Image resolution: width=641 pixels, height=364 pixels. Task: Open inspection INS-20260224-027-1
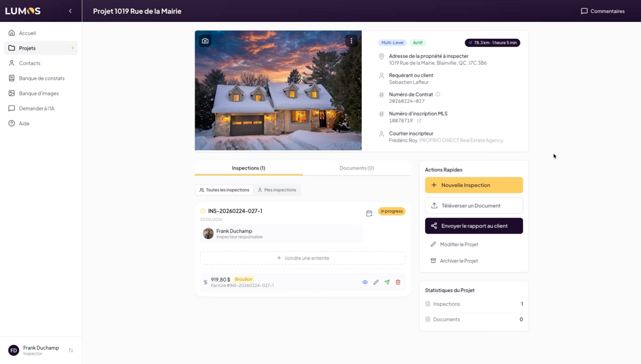pyautogui.click(x=235, y=211)
